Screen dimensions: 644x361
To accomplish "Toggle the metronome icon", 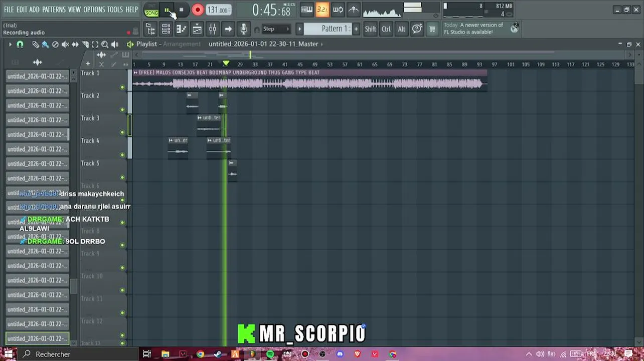I will pyautogui.click(x=354, y=10).
